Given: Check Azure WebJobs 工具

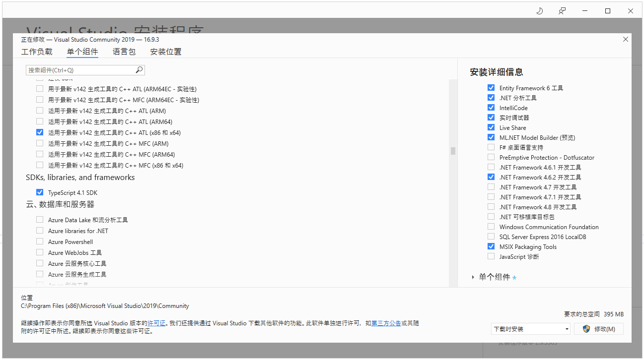Looking at the screenshot, I should point(40,252).
